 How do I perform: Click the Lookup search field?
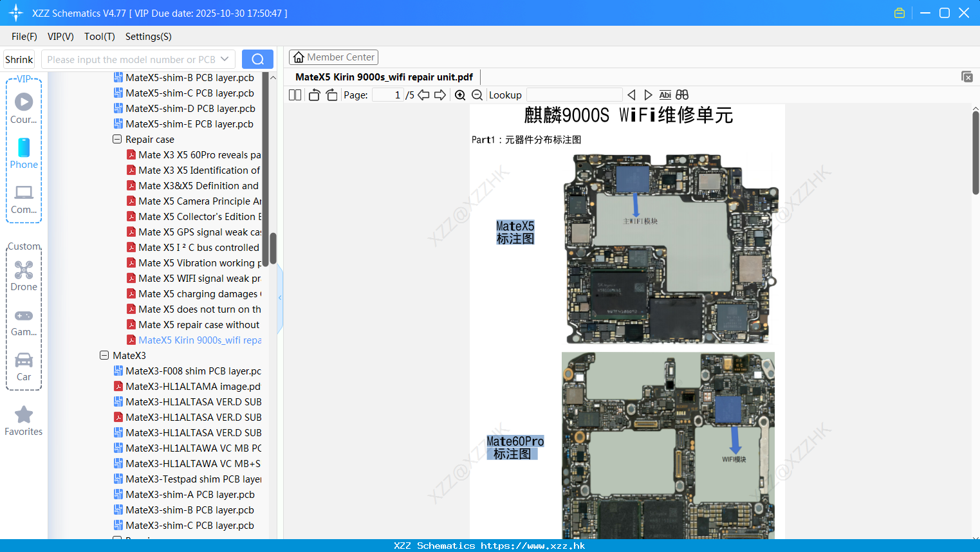[x=575, y=95]
